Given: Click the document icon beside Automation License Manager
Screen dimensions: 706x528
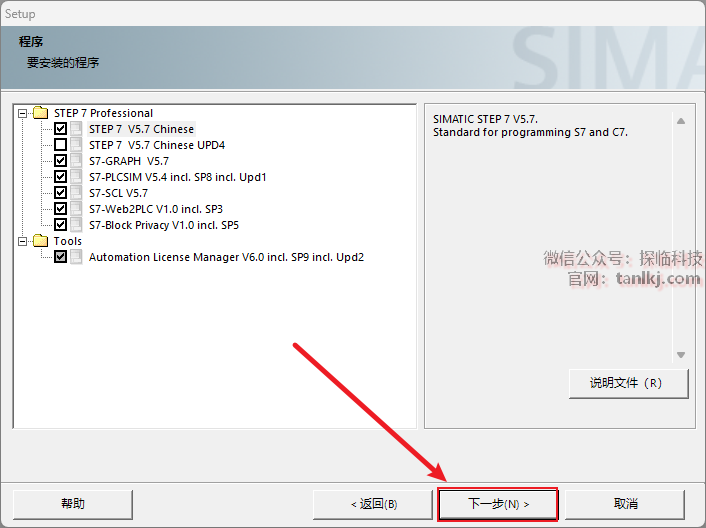Looking at the screenshot, I should click(76, 257).
